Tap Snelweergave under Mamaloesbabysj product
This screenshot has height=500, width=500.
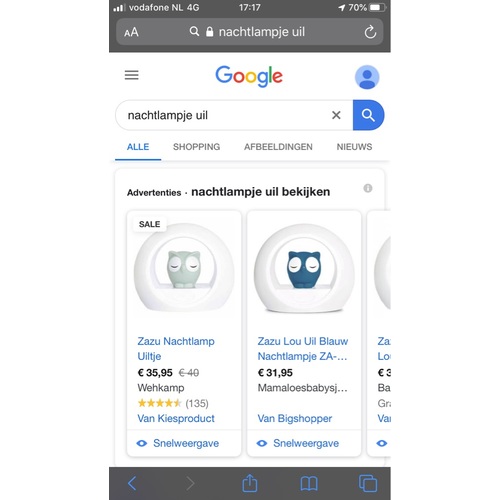(x=298, y=443)
